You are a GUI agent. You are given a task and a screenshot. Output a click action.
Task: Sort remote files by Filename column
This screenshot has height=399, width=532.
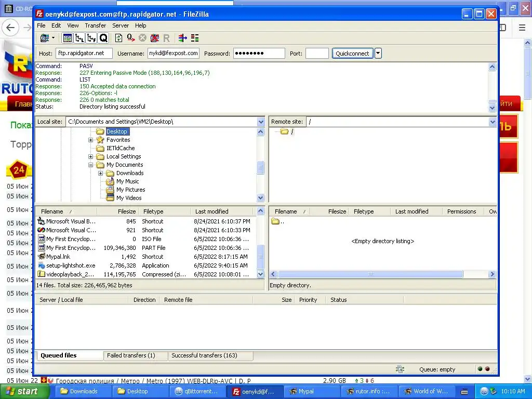tap(289, 211)
